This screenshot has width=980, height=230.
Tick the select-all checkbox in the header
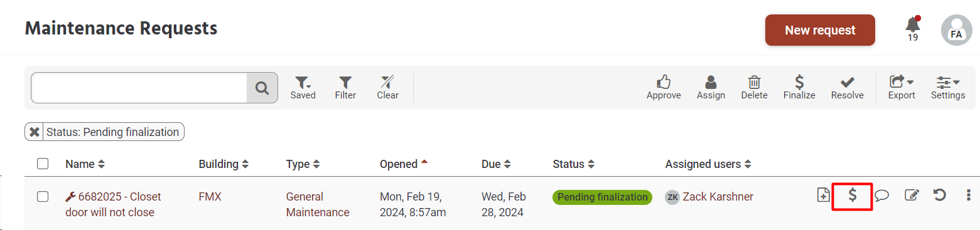(x=43, y=164)
